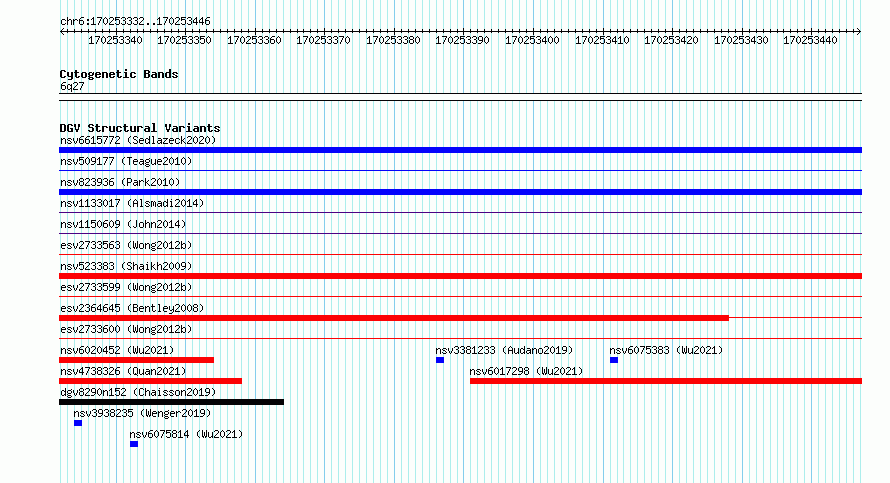Click ruler position 170253350

point(184,40)
